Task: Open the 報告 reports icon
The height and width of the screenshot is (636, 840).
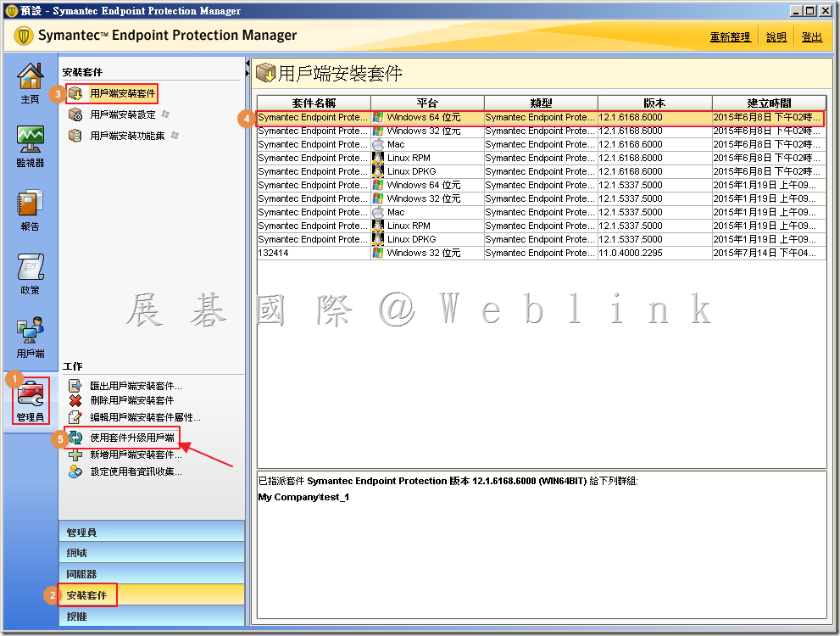Action: (x=30, y=209)
